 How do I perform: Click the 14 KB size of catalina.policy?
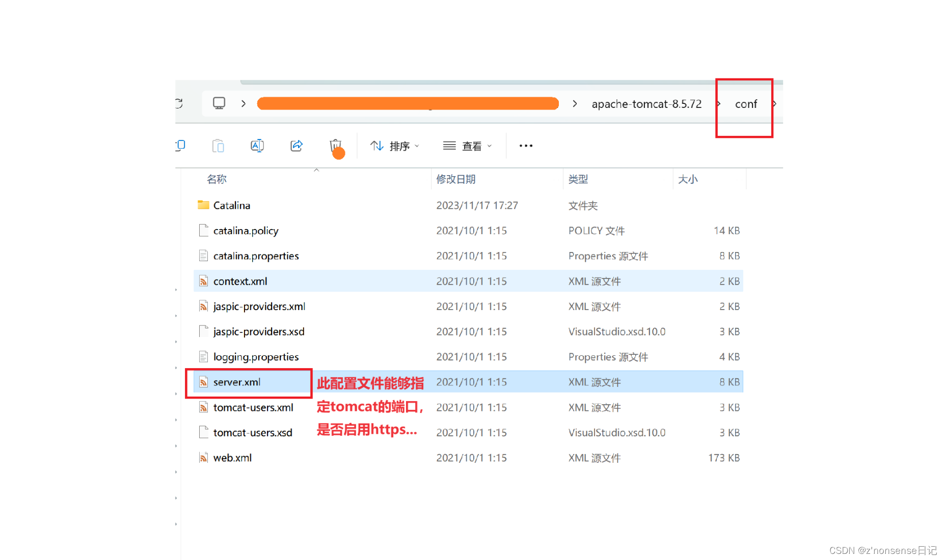point(726,231)
